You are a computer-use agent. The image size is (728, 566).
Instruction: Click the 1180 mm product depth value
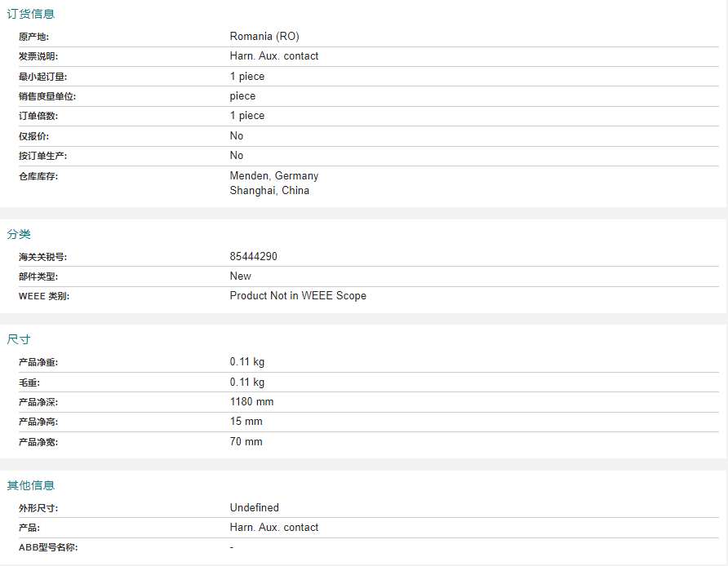pos(251,402)
